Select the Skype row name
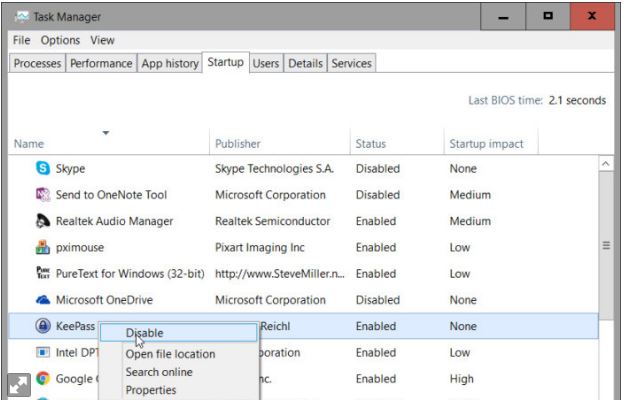The height and width of the screenshot is (400, 623). (x=70, y=168)
